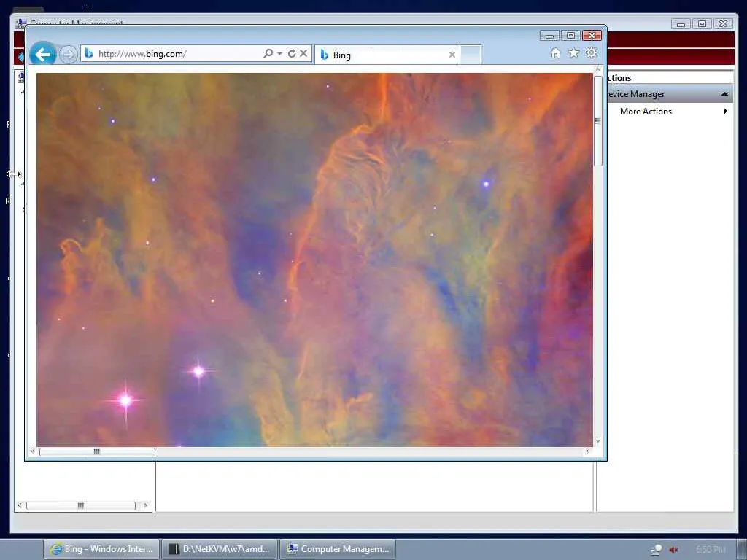Open the address bar autocomplete dropdown arrow
747x560 pixels.
click(x=279, y=54)
